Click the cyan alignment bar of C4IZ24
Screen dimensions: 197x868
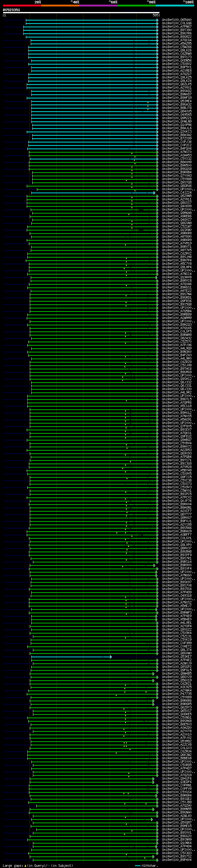tap(93, 193)
